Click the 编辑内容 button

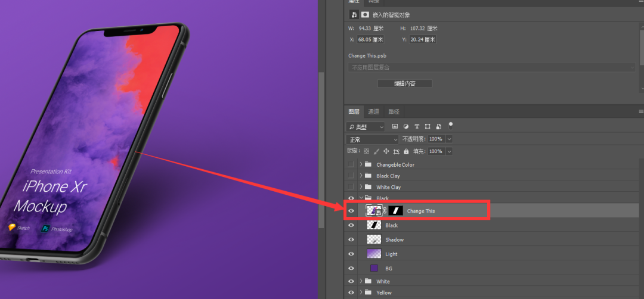click(404, 83)
